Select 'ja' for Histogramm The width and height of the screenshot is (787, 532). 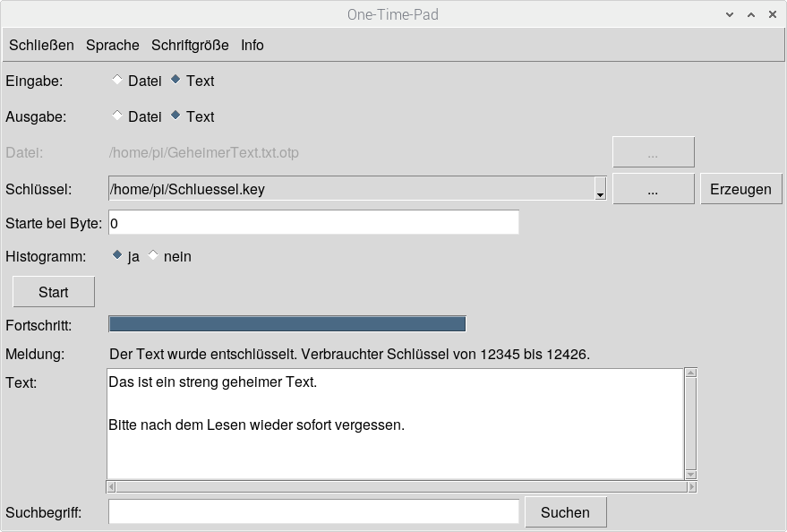pos(117,256)
